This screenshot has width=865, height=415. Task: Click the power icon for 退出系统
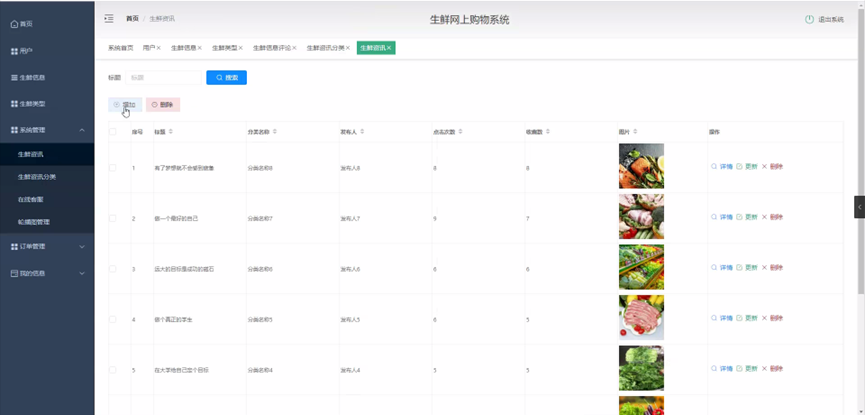coord(809,19)
